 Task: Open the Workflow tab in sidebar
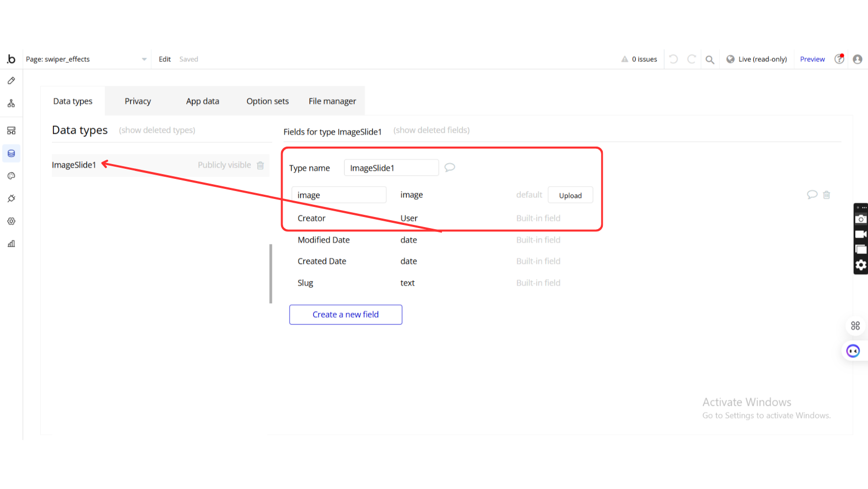tap(11, 104)
